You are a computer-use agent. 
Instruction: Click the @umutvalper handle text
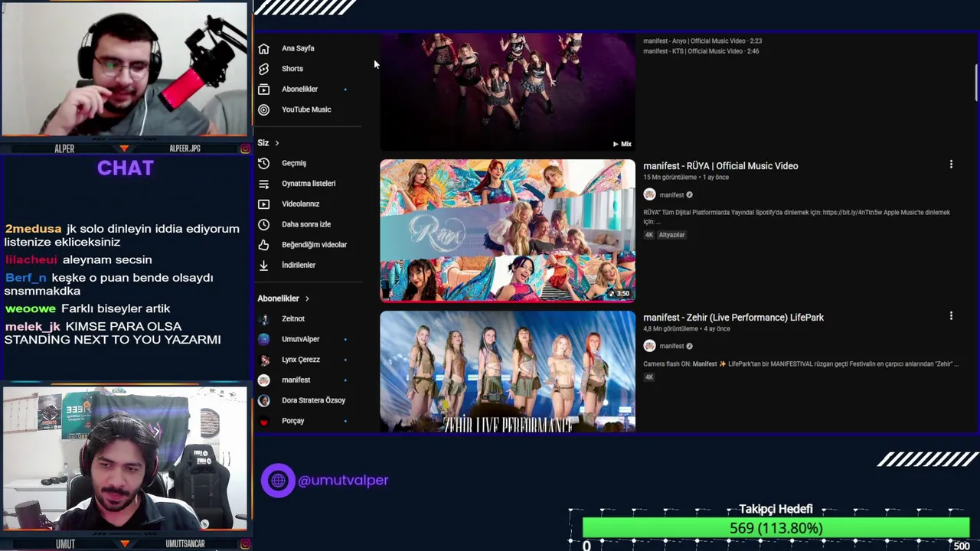343,481
